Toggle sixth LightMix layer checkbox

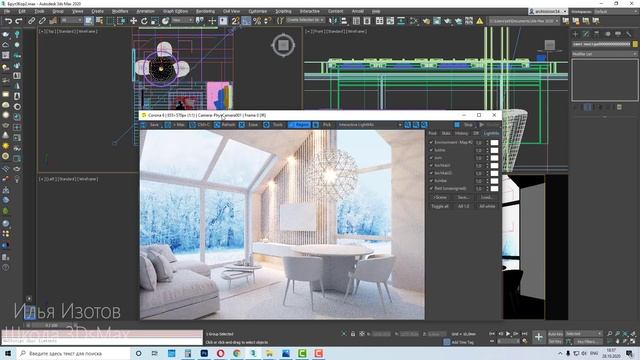coord(431,180)
